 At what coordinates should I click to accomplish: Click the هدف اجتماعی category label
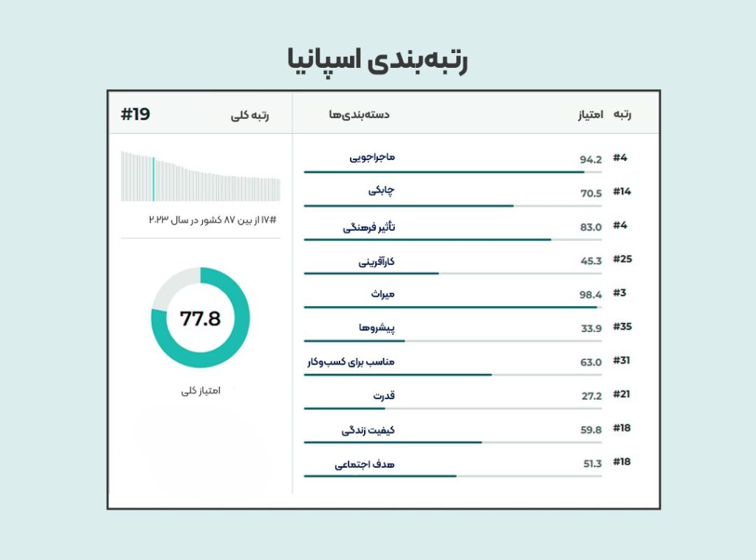point(365,464)
